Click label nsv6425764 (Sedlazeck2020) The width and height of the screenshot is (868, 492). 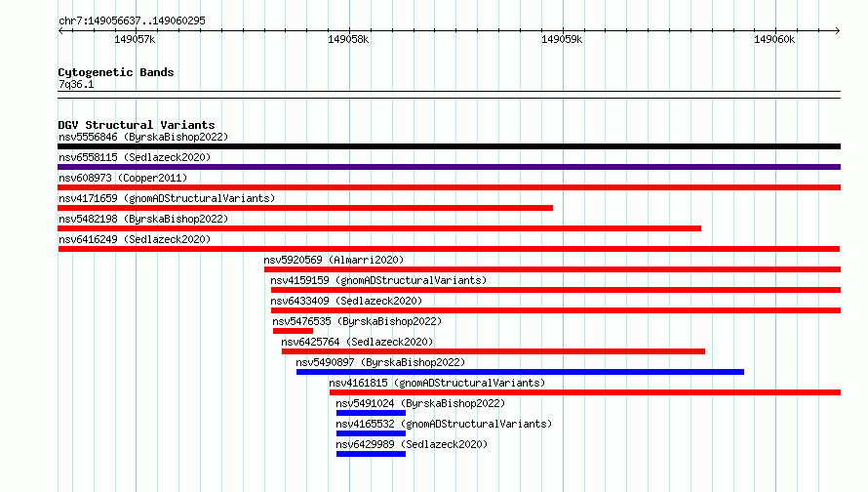(x=357, y=342)
